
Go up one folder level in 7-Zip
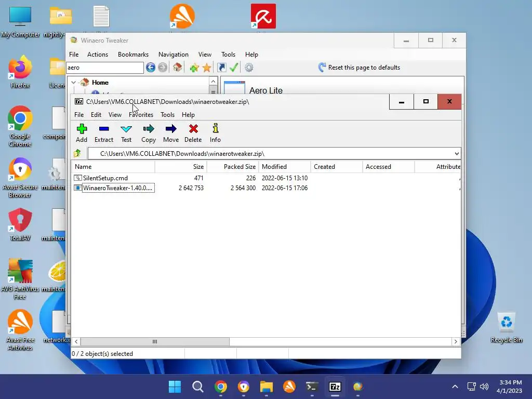click(77, 153)
